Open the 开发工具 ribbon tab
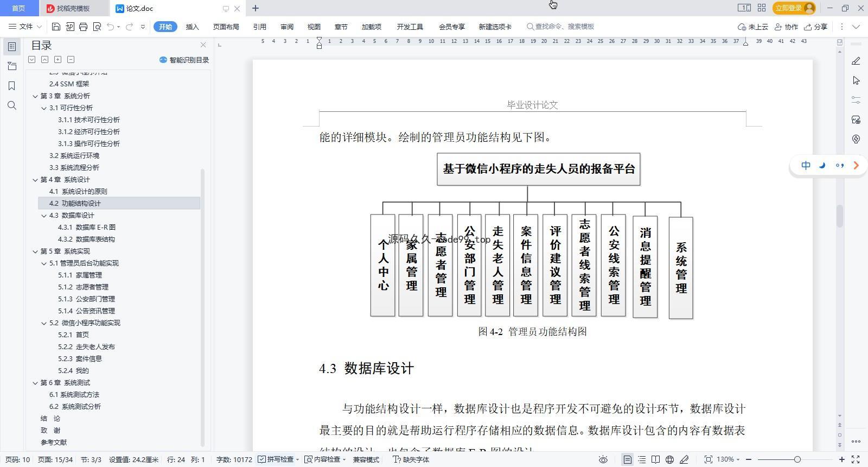868x467 pixels. 410,27
